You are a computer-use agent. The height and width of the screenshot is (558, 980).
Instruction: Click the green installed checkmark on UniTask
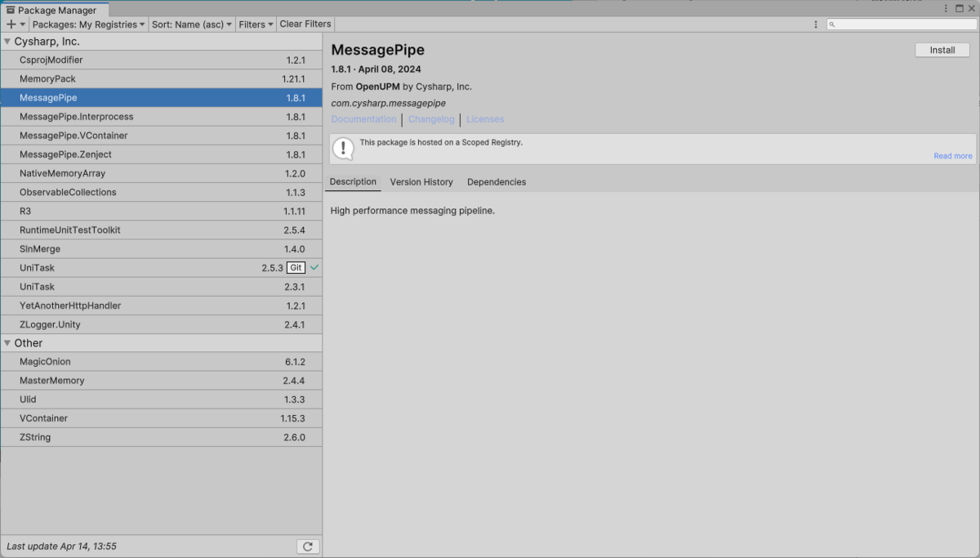[314, 268]
